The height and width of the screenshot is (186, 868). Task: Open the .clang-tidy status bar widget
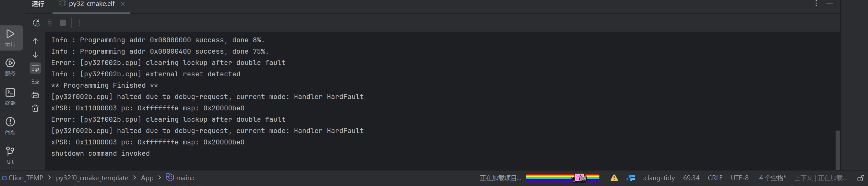[658, 178]
